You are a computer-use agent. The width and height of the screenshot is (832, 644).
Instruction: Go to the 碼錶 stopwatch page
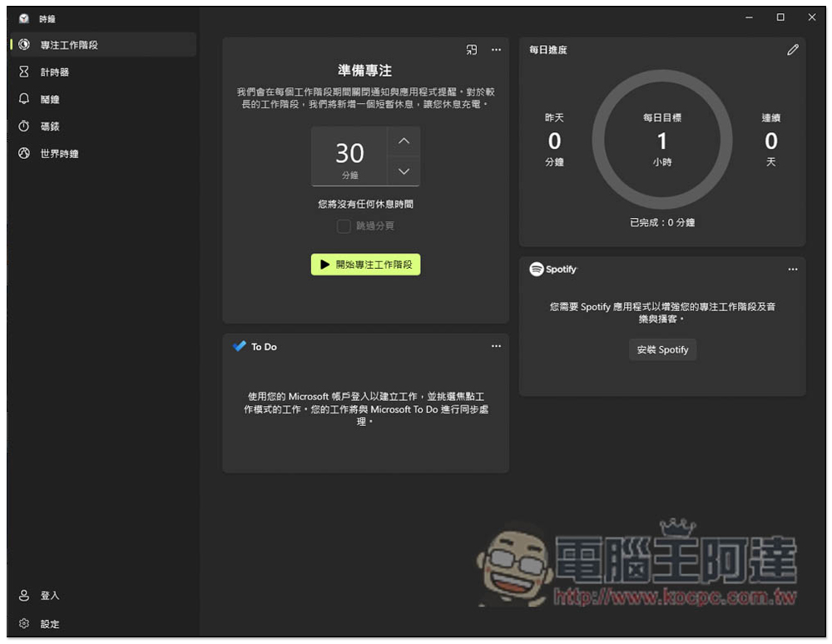coord(103,126)
